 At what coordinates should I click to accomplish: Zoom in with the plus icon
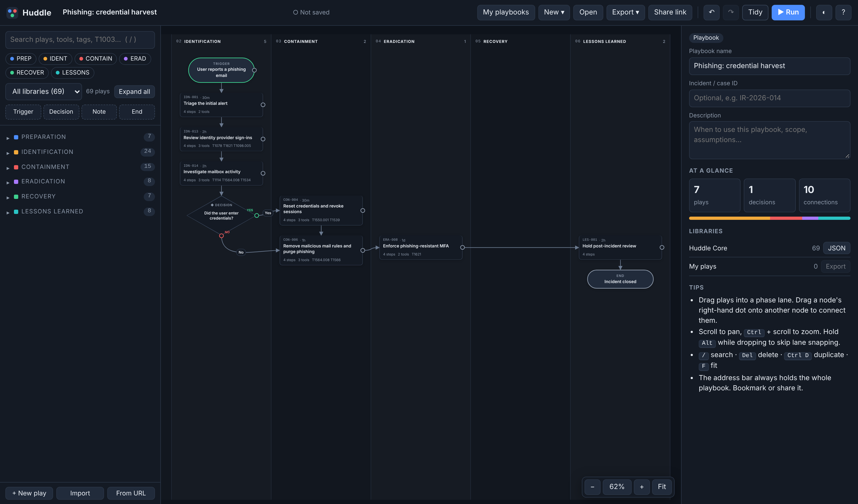(642, 487)
